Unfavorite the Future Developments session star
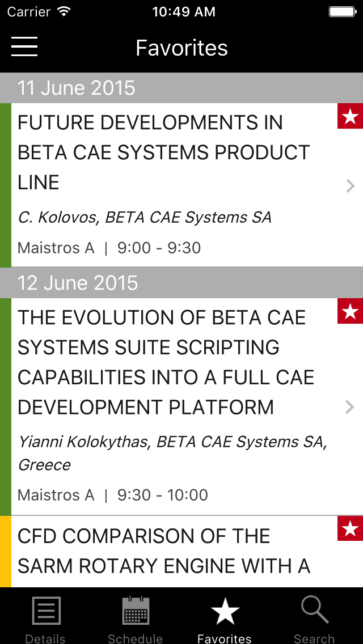The image size is (363, 644). pos(350,116)
